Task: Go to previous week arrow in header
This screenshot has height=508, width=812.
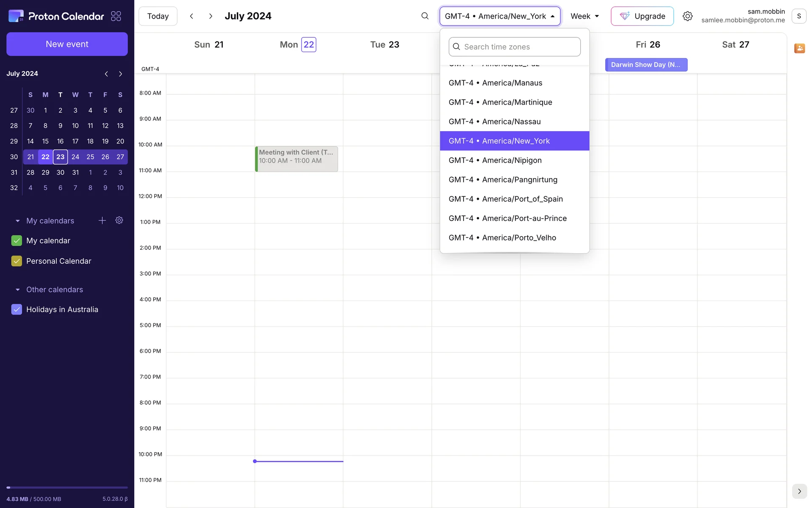Action: point(192,16)
